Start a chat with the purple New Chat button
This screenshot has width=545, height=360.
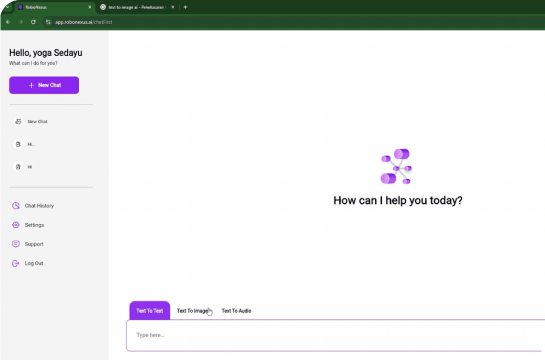[44, 85]
